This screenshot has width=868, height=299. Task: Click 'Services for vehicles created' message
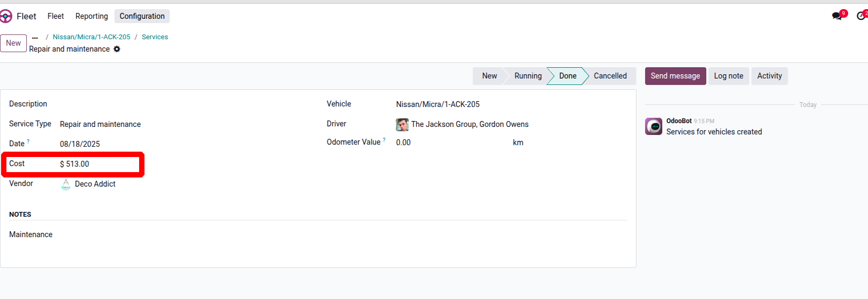tap(714, 132)
